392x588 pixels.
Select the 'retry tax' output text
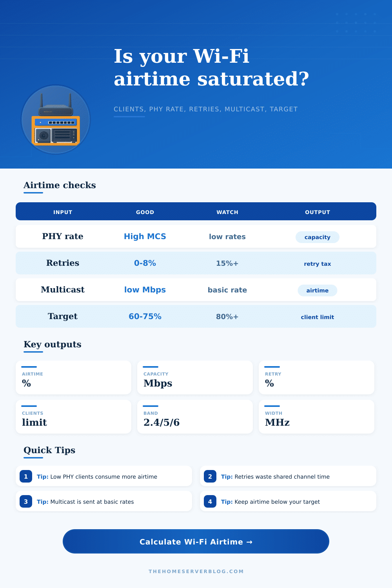pos(318,264)
